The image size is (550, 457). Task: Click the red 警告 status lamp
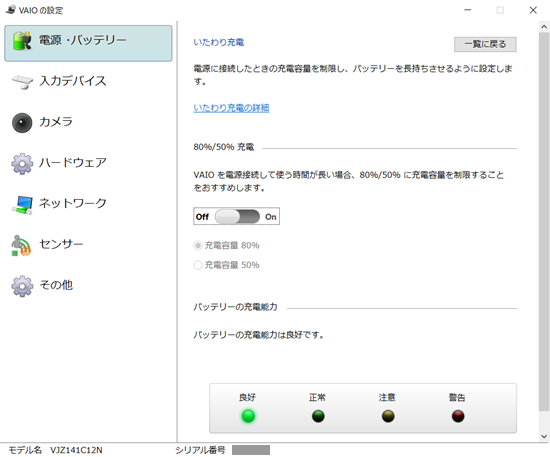point(458,416)
